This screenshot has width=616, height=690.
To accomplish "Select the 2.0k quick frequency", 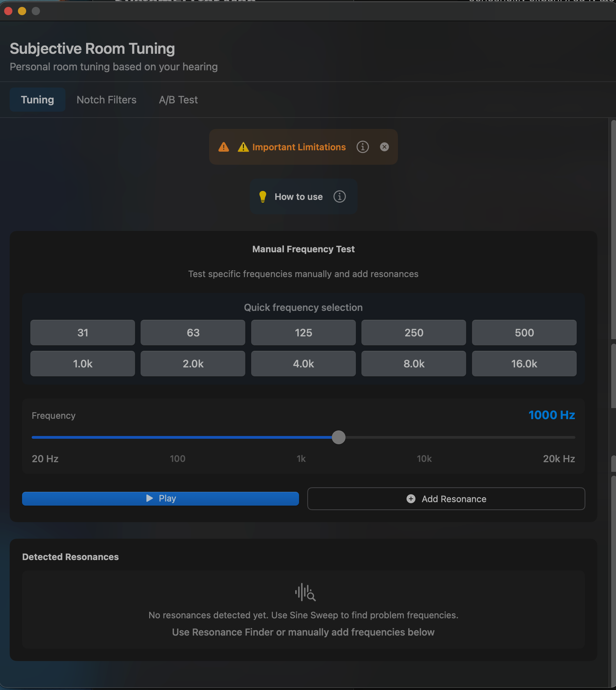I will (193, 364).
